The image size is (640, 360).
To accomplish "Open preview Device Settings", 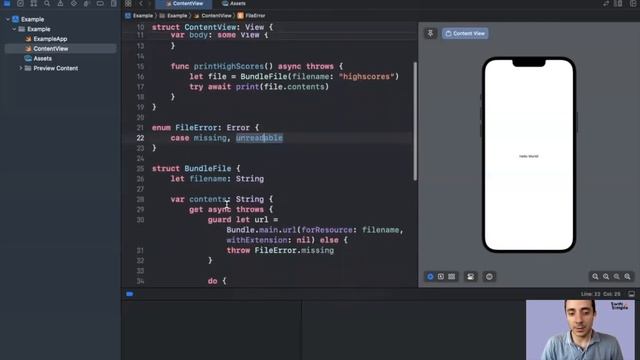I will click(x=471, y=277).
